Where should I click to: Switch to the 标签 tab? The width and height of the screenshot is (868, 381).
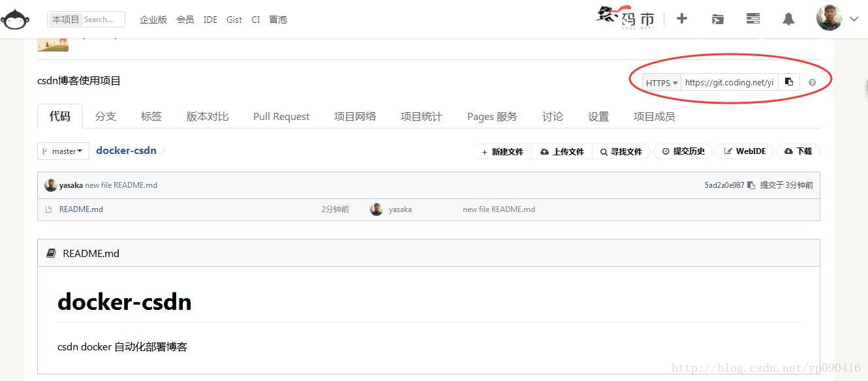[x=151, y=116]
